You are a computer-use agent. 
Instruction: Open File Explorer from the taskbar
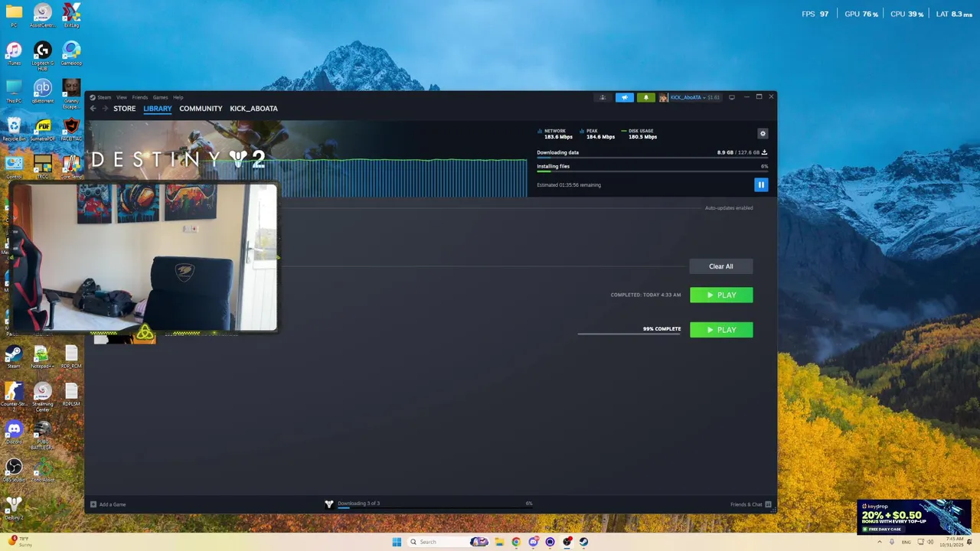499,542
